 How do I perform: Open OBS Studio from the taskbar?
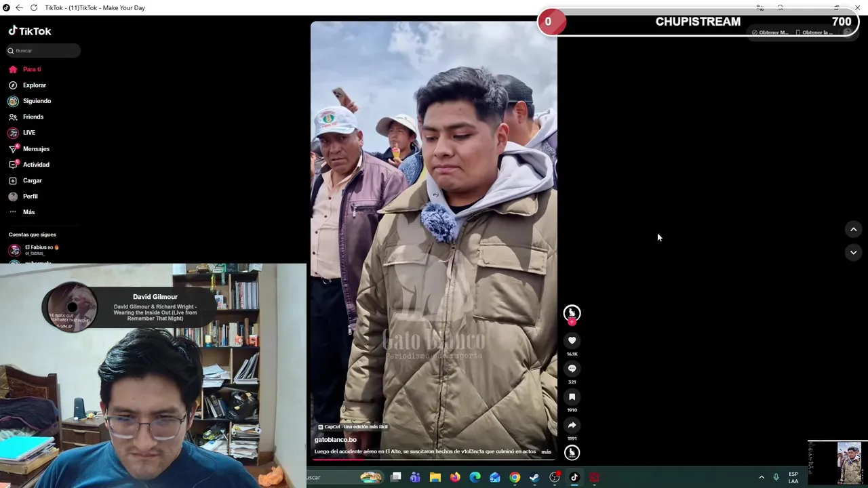tap(555, 477)
